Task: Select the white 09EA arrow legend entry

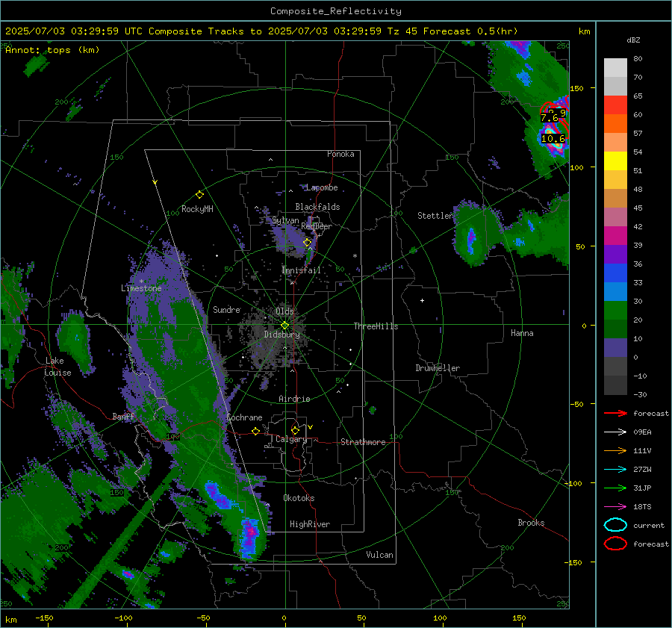Action: [615, 432]
